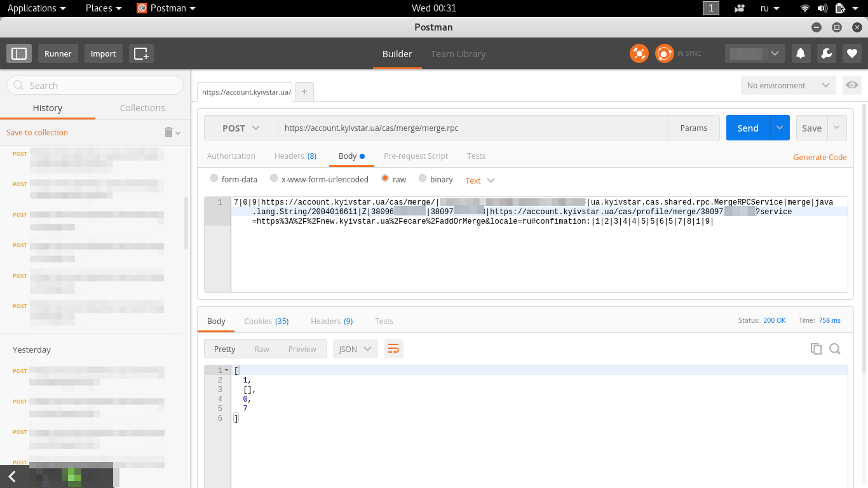Click the Generate Code link

[820, 157]
